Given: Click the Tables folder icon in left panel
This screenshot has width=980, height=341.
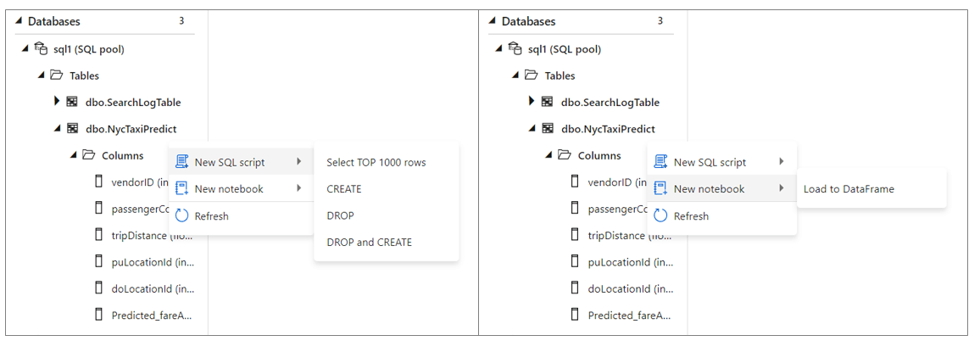Looking at the screenshot, I should tap(56, 75).
